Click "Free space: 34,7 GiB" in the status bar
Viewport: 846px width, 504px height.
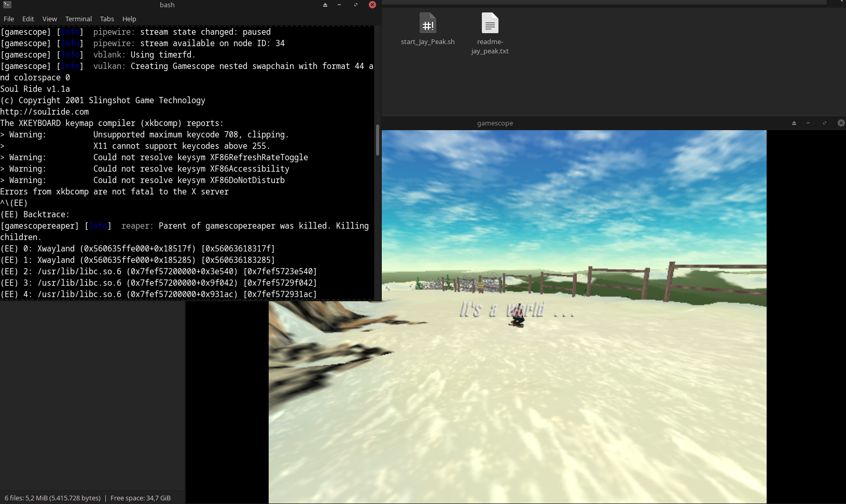point(141,498)
